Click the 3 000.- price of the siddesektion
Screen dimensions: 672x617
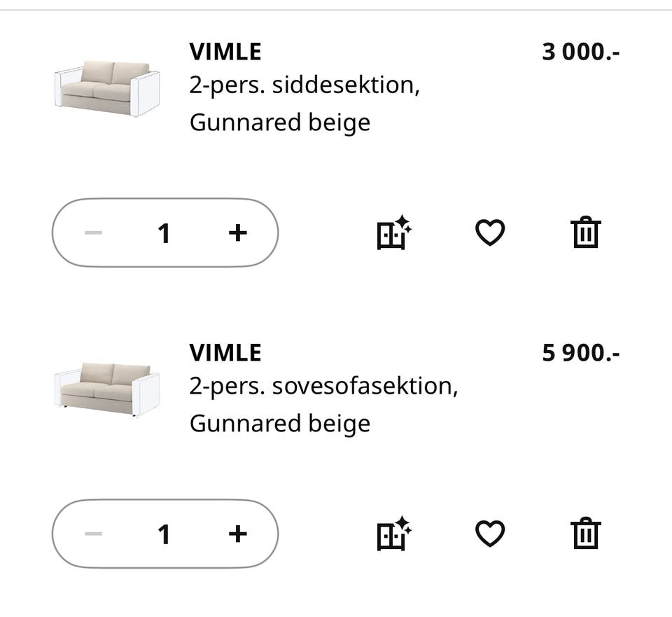[580, 50]
